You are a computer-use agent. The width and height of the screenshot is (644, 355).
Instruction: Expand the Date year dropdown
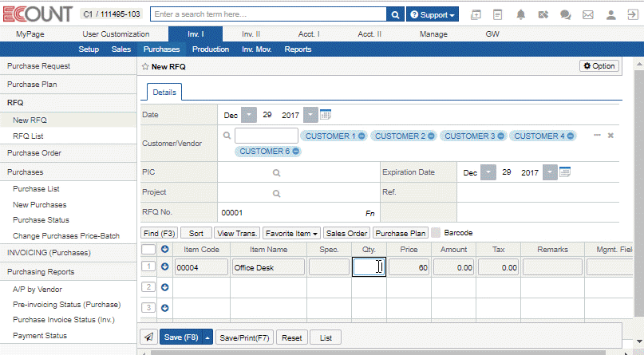[x=310, y=115]
